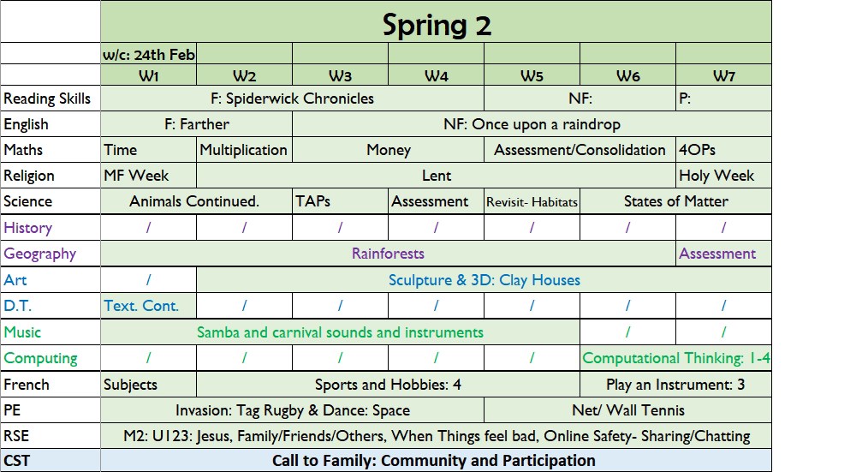868x472 pixels.
Task: Select the w/c: 24th Feb cell
Action: coord(148,54)
